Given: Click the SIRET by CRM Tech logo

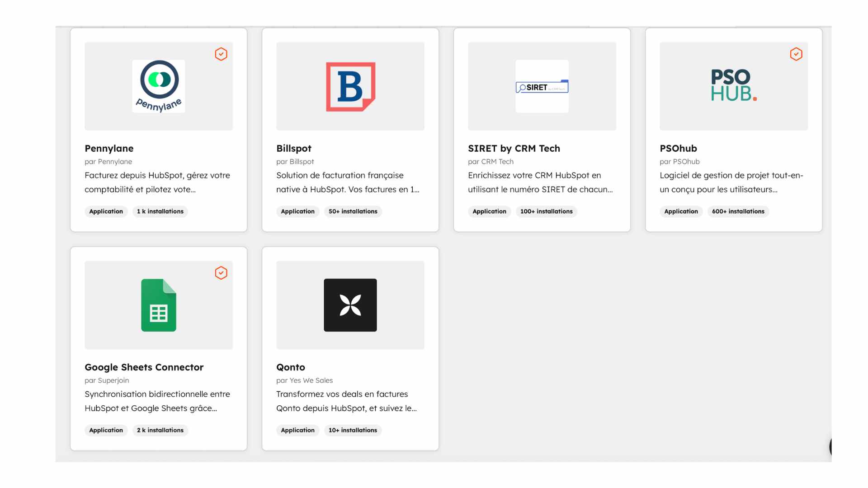Looking at the screenshot, I should [x=542, y=87].
